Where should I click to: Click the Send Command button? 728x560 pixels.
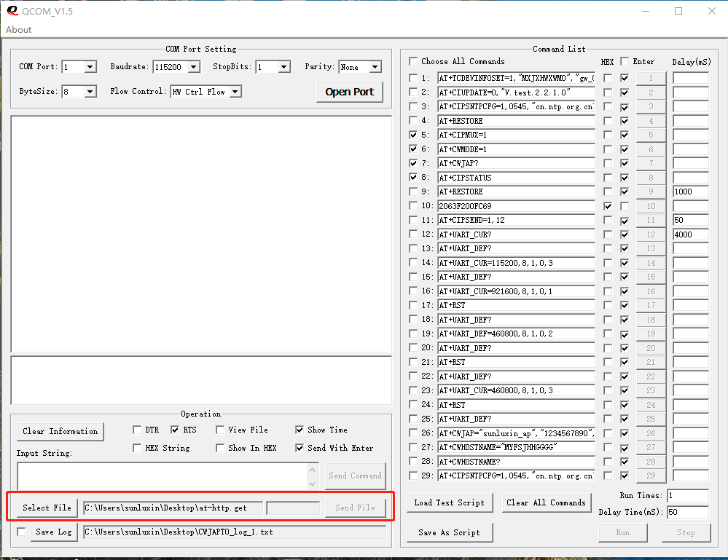point(355,476)
